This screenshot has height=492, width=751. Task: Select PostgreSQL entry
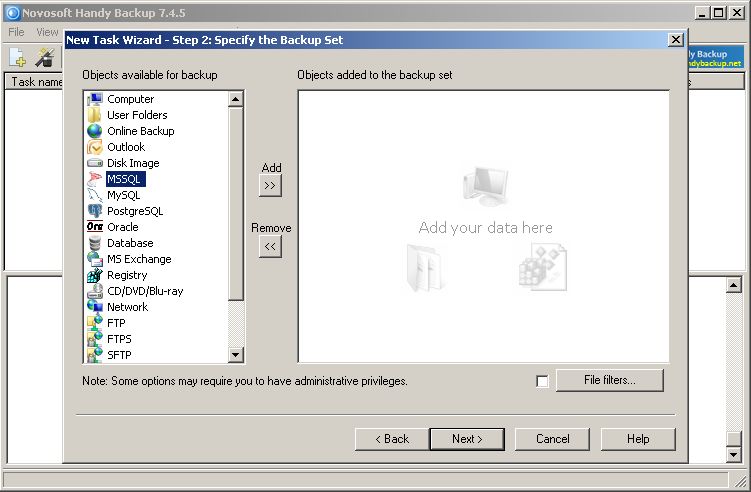coord(135,211)
